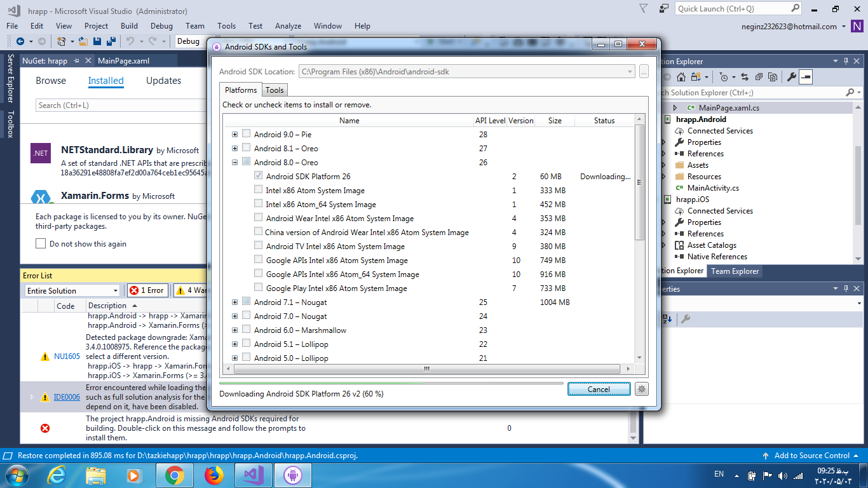Click Collapse All icon in Solution Explorer
868x488 pixels.
759,77
